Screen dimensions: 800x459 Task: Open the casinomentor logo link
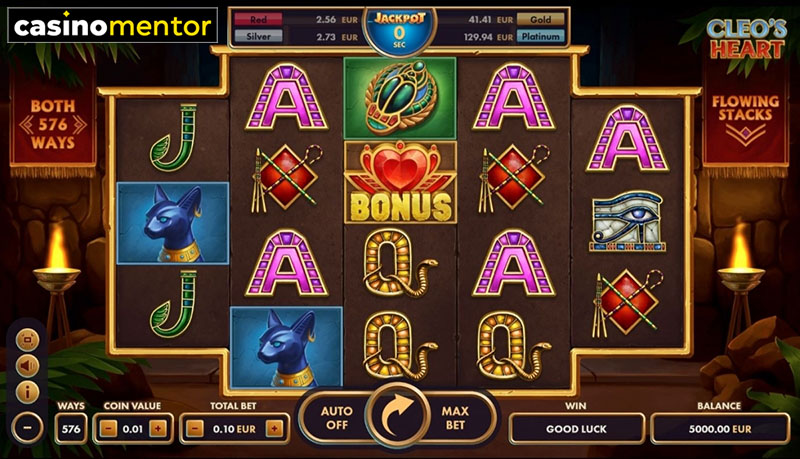(x=113, y=26)
